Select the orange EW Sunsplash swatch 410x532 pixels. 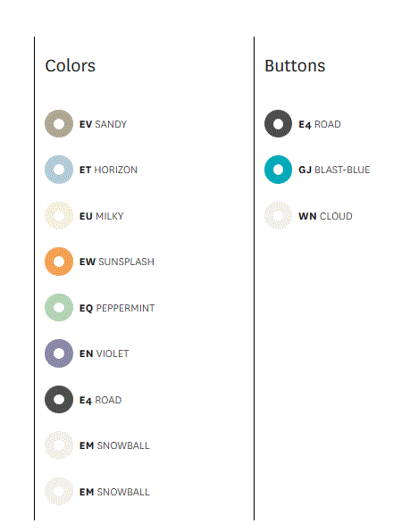click(x=59, y=262)
